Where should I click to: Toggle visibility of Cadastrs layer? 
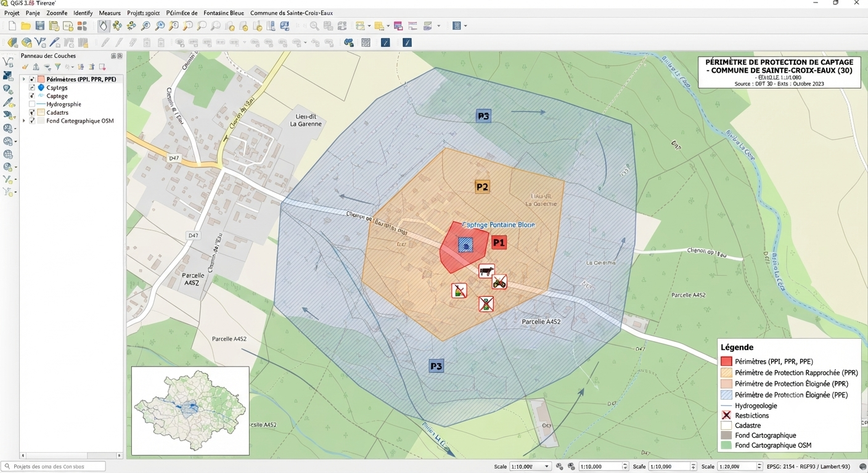click(32, 113)
